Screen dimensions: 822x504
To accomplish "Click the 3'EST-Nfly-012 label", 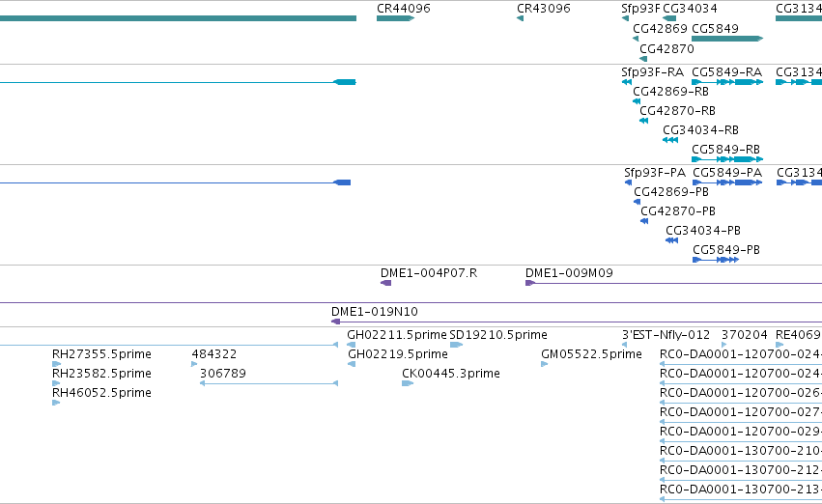I will tap(666, 335).
